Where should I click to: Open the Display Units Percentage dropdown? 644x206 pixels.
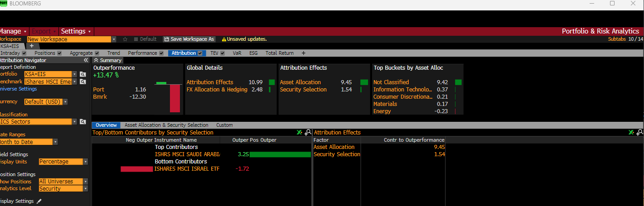(x=63, y=161)
